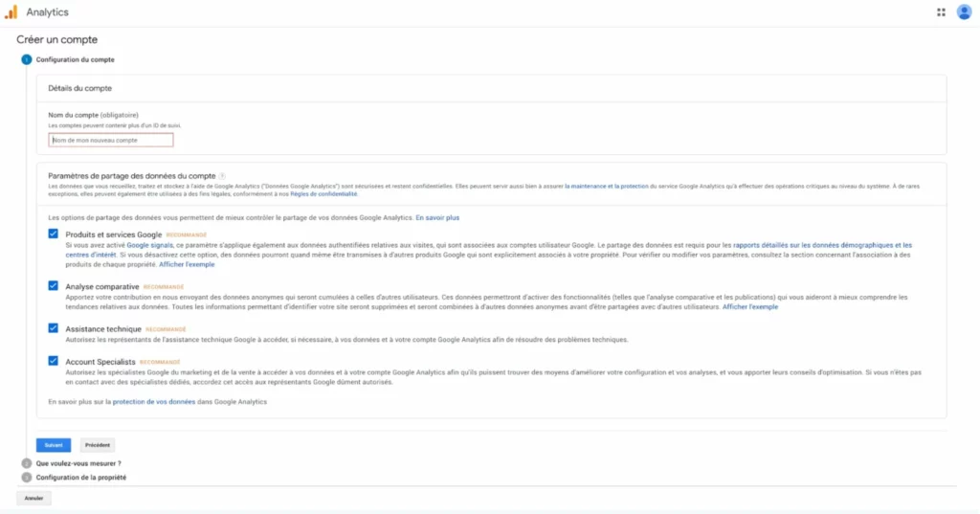Expand the 'Que voulez-vous mesurer ?' step
Screen dimensions: 980x514
tap(78, 463)
